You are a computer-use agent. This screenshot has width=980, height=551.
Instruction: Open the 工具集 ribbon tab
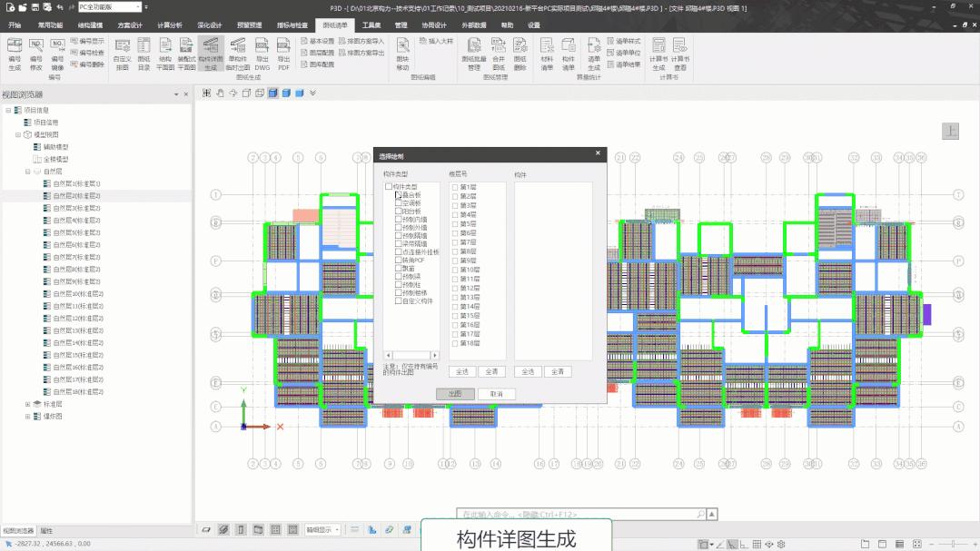(359, 25)
